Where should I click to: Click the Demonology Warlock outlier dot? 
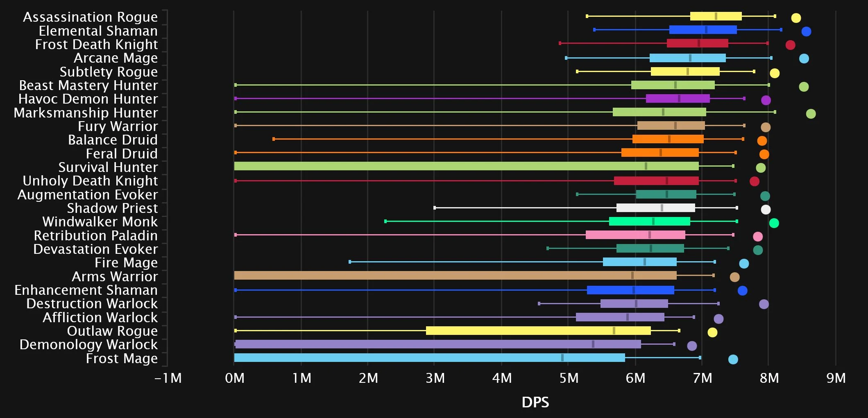tap(691, 346)
